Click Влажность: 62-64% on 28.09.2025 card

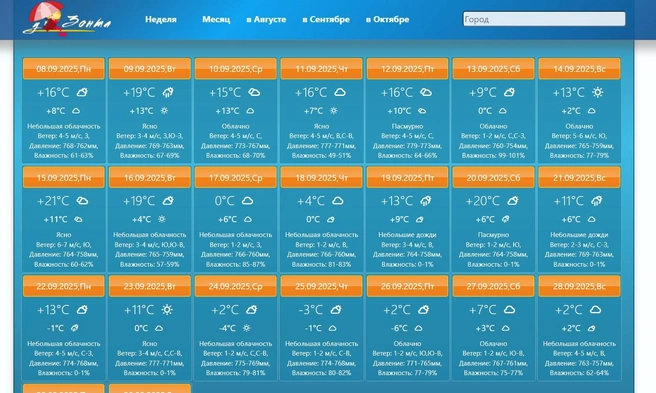pos(579,372)
